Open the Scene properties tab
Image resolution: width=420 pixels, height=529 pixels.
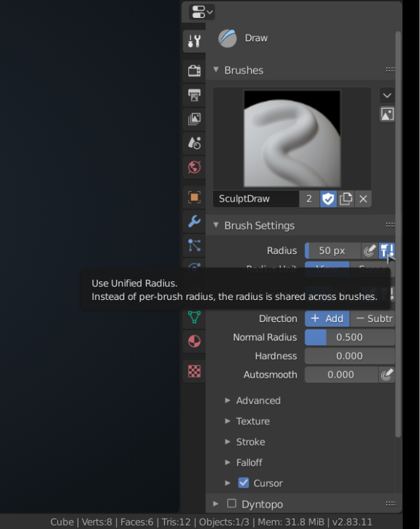coord(195,143)
